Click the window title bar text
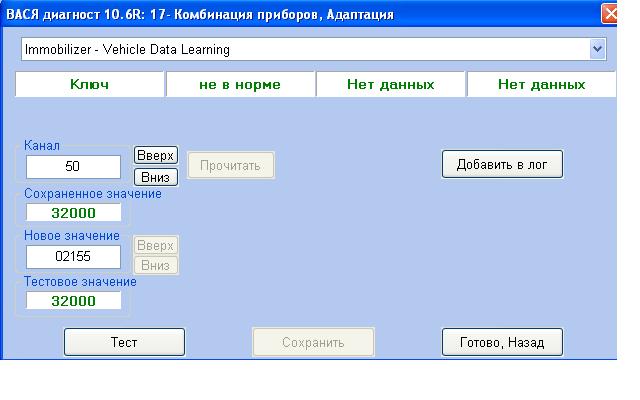This screenshot has width=640, height=400. click(x=200, y=15)
